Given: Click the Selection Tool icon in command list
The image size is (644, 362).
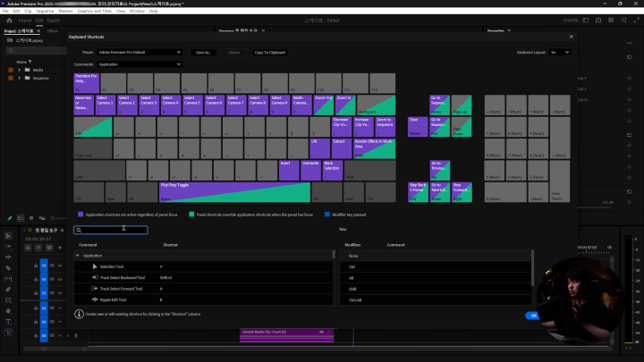Looking at the screenshot, I should [94, 266].
